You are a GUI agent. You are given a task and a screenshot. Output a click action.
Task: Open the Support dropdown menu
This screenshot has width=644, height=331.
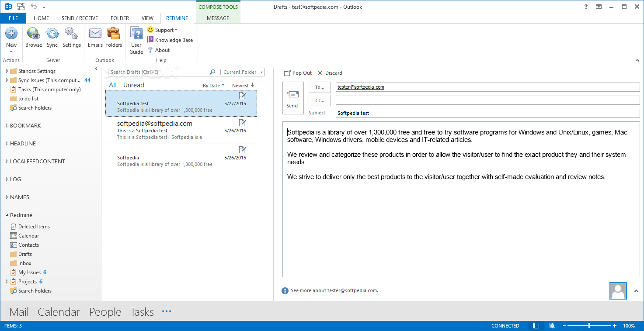[162, 30]
